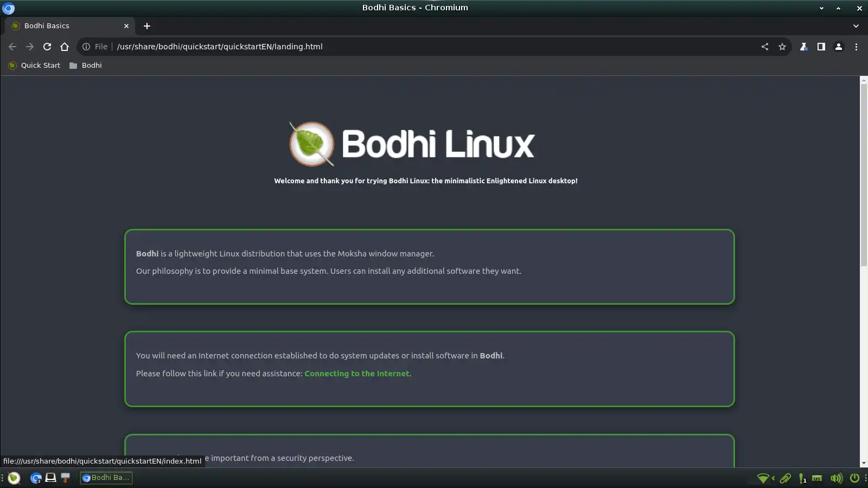Open the Chromium three-dot menu
The image size is (868, 488).
(x=857, y=47)
